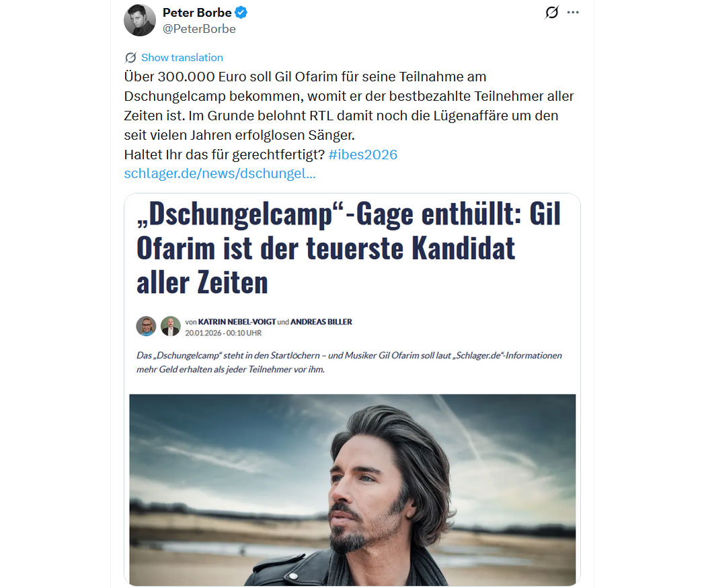Open the photo of the man with long hair
Image resolution: width=706 pixels, height=588 pixels.
click(x=352, y=489)
